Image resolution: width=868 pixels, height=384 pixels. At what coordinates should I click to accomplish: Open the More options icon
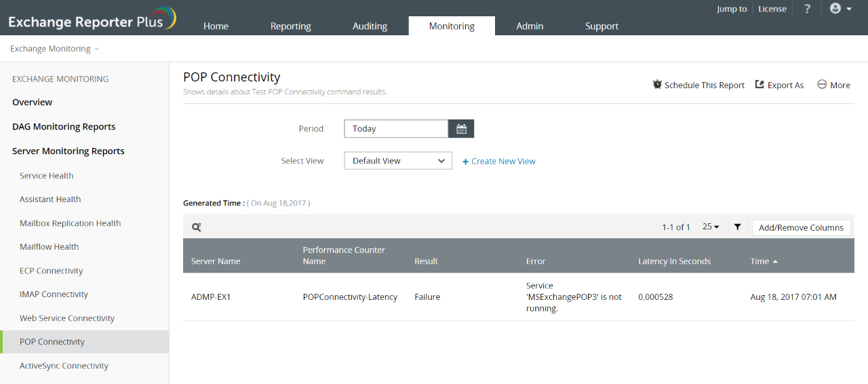click(822, 85)
